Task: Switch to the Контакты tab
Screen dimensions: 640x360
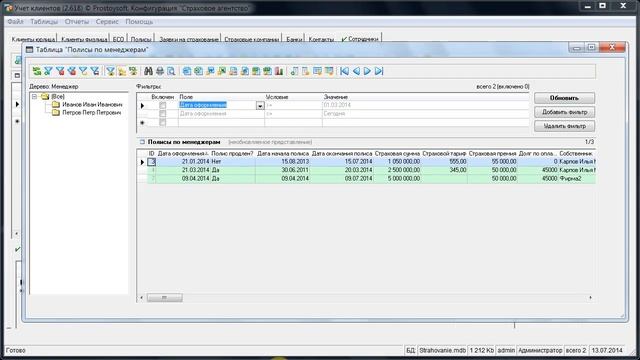Action: (321, 39)
